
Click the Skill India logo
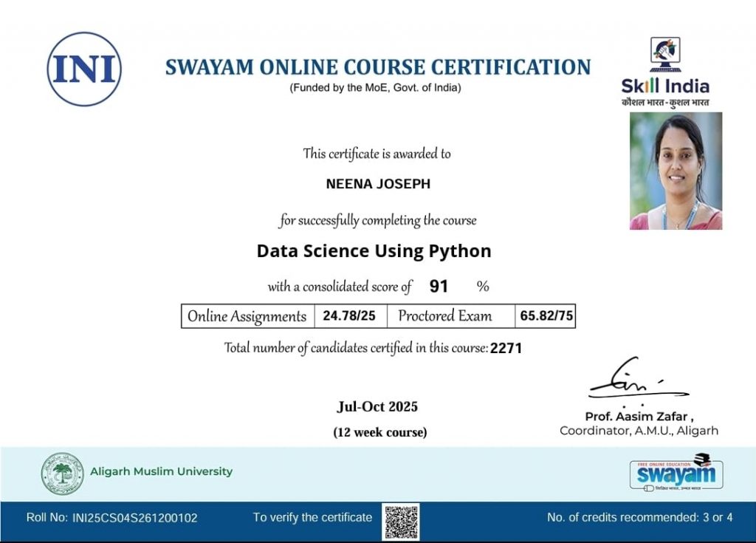[x=665, y=72]
